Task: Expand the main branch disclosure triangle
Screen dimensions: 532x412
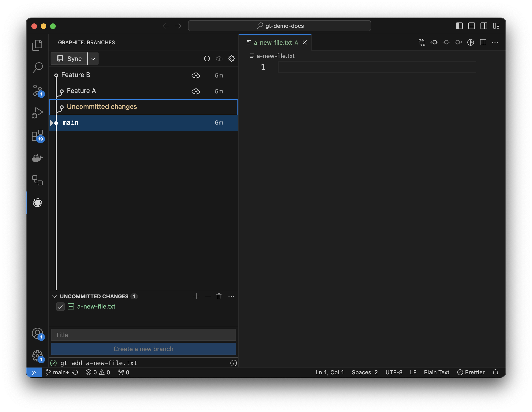Action: (x=52, y=123)
